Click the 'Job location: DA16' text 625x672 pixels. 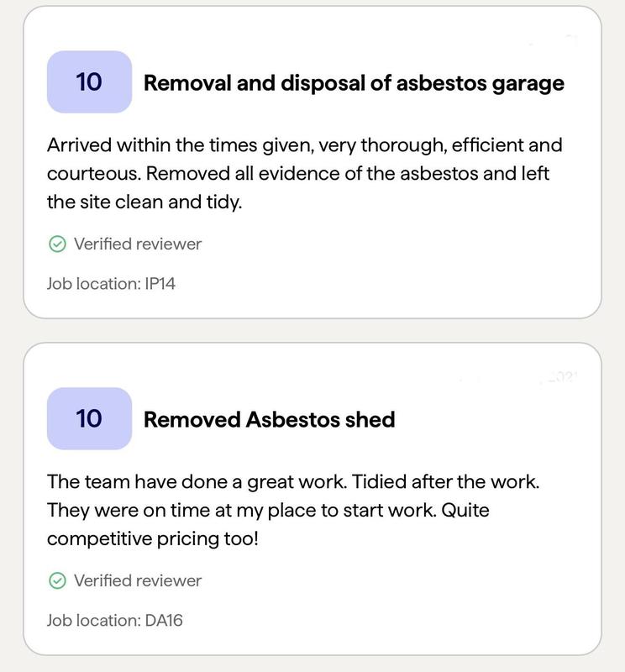point(114,621)
